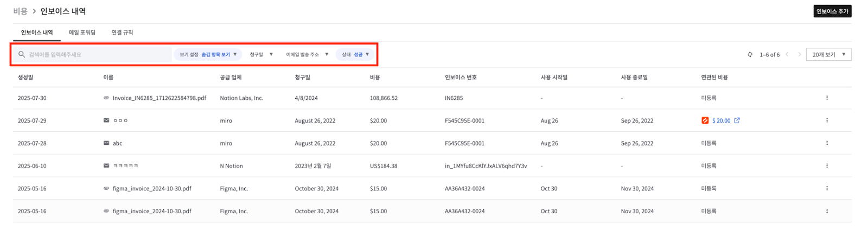Expand the 보기 설정 filter dropdown
868x242 pixels.
pos(208,54)
